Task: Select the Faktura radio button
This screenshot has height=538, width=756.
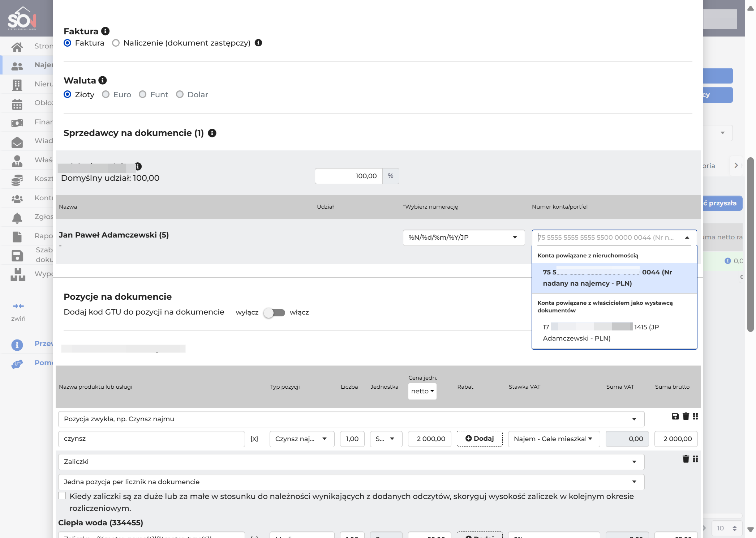Action: pyautogui.click(x=67, y=43)
